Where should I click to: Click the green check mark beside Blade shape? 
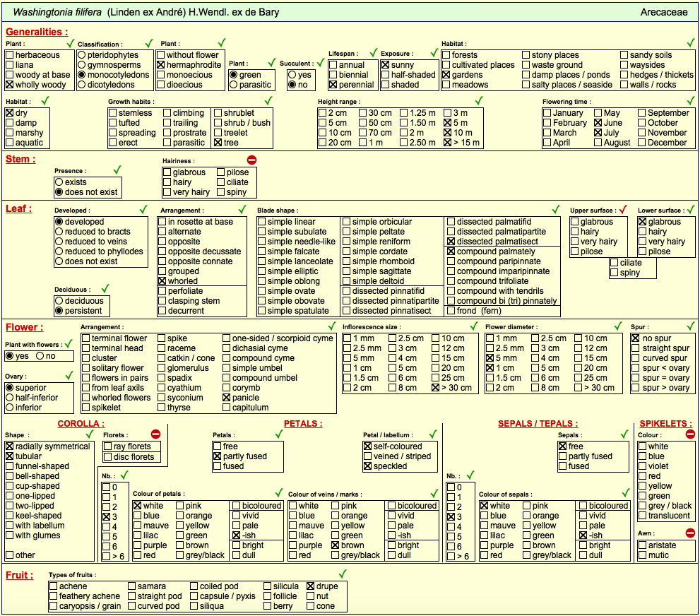pos(556,209)
